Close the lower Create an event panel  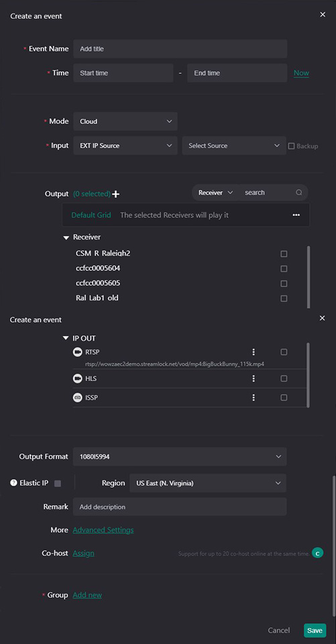323,318
